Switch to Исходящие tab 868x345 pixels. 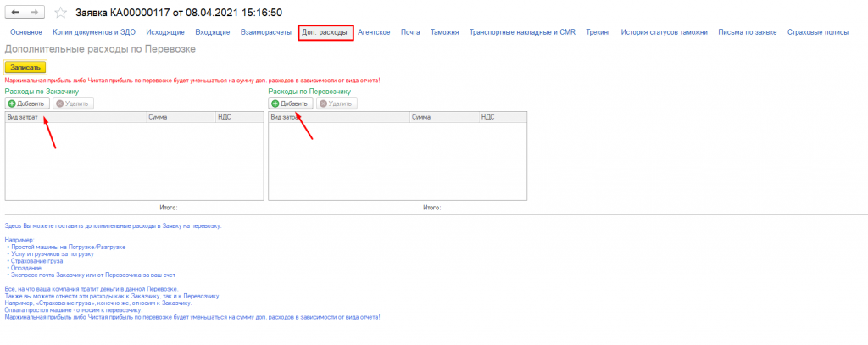coord(165,33)
